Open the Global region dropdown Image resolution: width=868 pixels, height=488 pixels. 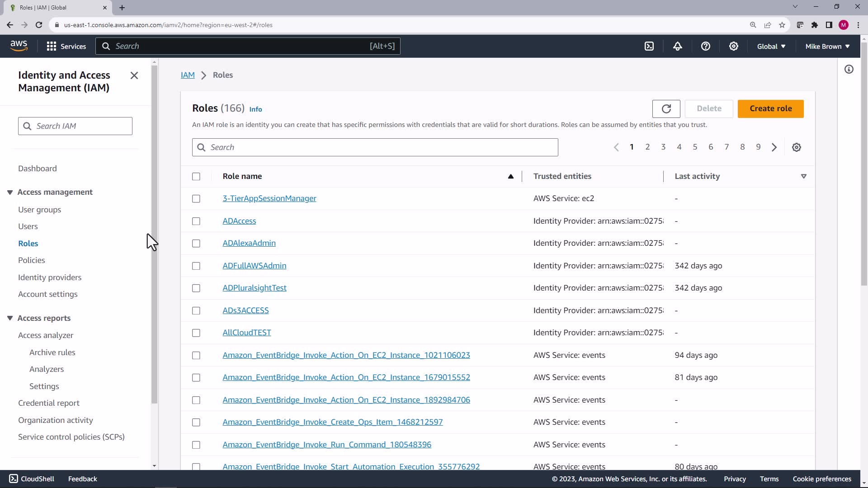[771, 46]
